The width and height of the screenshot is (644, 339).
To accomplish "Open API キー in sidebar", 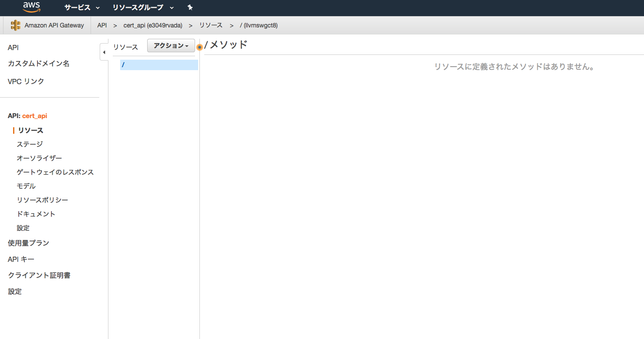I will tap(21, 259).
